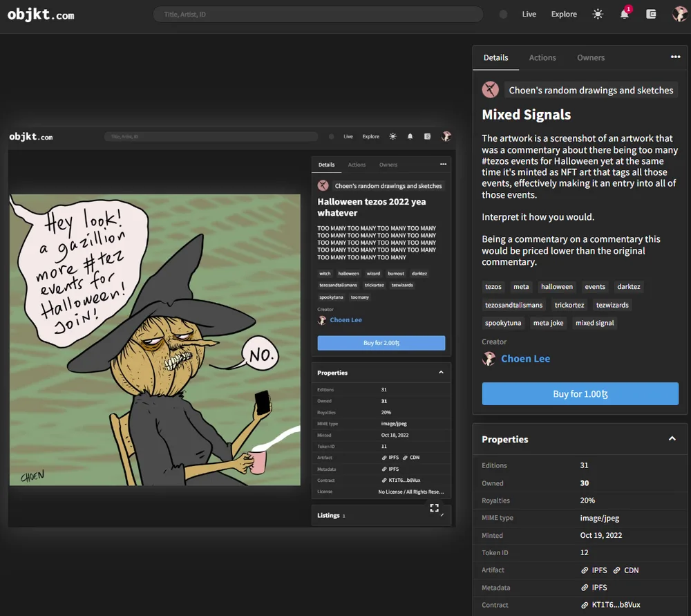Open the Live menu item
This screenshot has height=616, width=691.
(529, 14)
